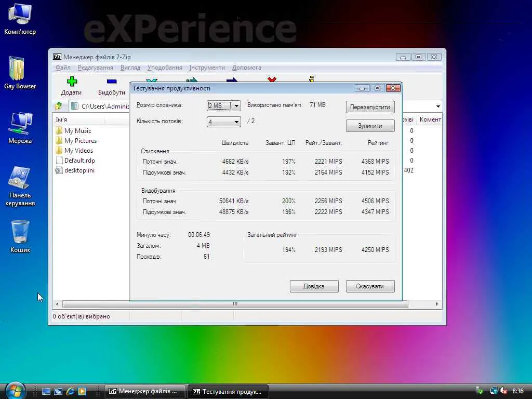The height and width of the screenshot is (399, 532).
Task: Click the Проходів count 61
Action: click(207, 257)
